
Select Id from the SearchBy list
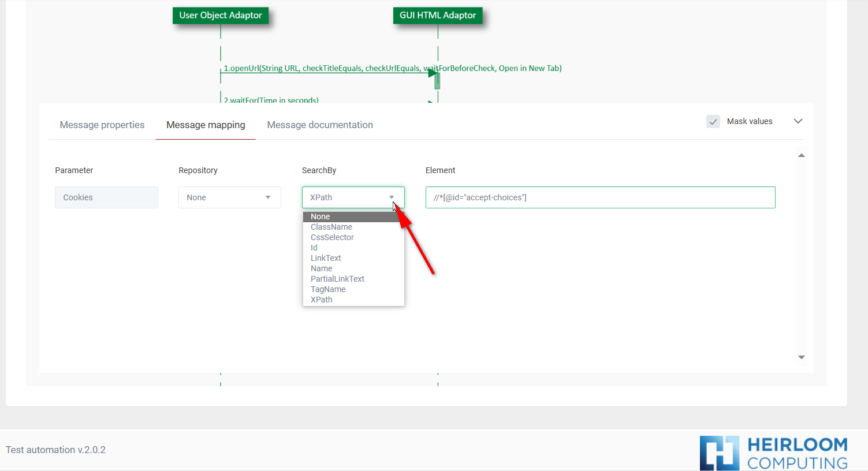click(x=314, y=248)
